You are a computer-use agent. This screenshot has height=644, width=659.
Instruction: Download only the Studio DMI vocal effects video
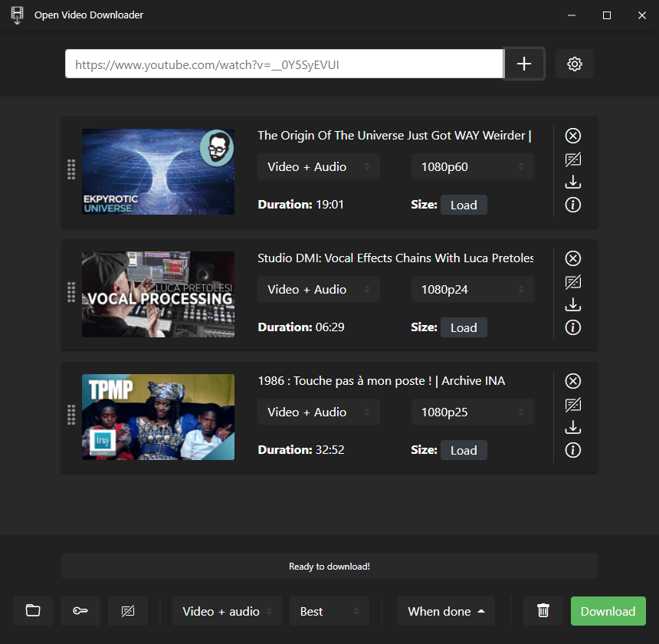pyautogui.click(x=572, y=304)
